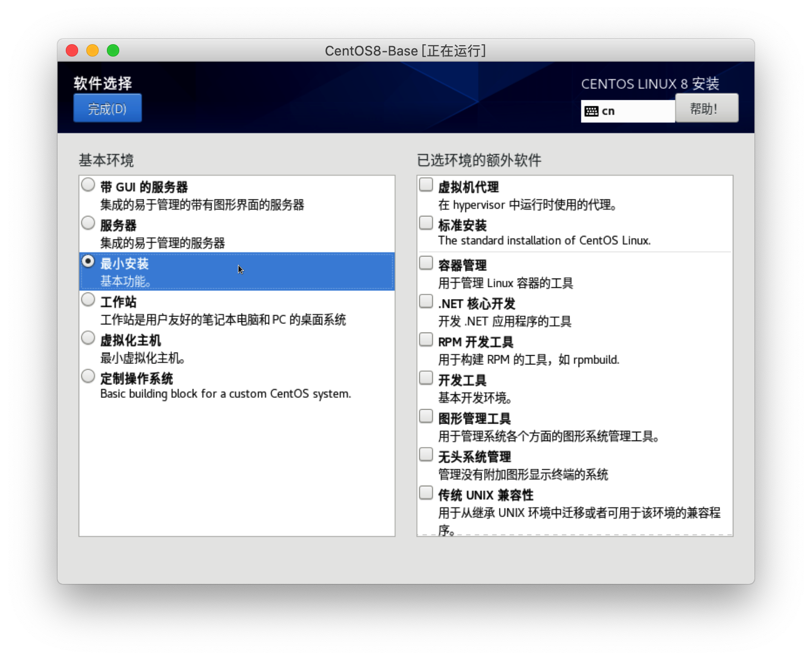
Task: Check RPM 开发工具 option
Action: coord(426,340)
